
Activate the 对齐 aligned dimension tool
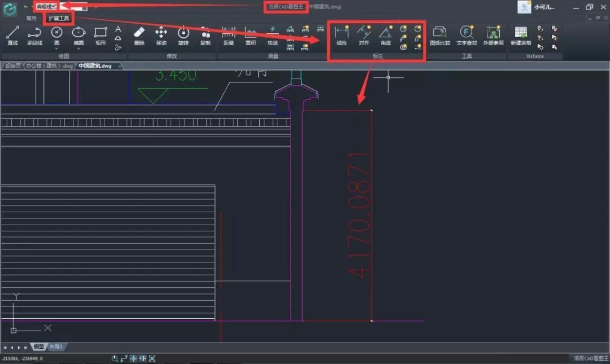[x=364, y=34]
